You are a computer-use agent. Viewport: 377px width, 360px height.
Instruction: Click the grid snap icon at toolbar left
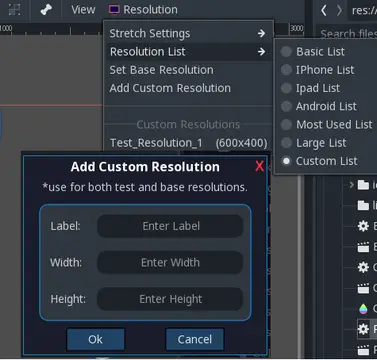tap(14, 10)
